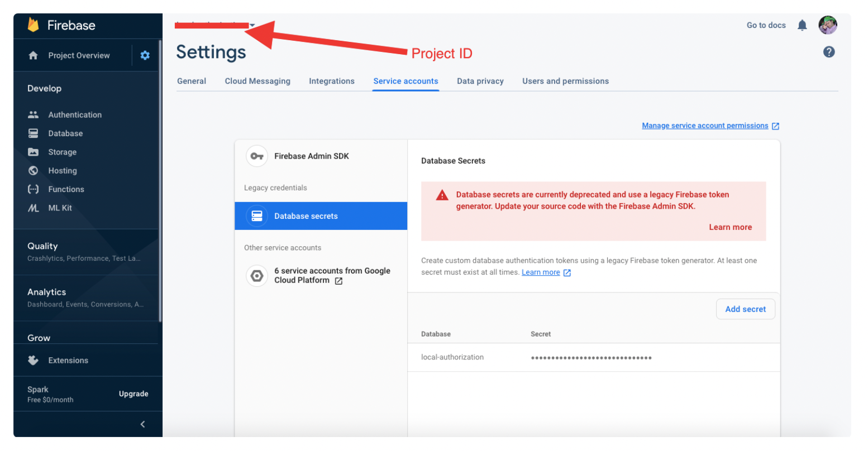The image size is (868, 451).
Task: Open the help question mark icon
Action: pyautogui.click(x=829, y=52)
